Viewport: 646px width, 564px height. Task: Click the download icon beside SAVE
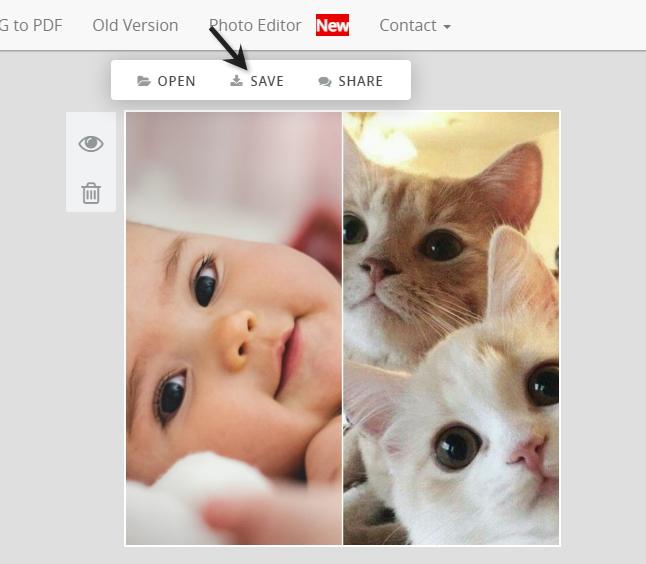237,81
